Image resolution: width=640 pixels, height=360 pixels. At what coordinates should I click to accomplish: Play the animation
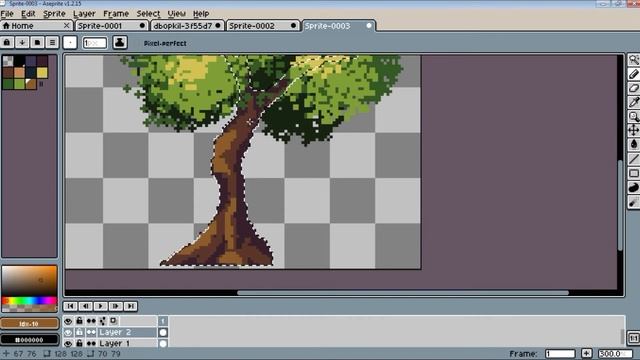100,306
